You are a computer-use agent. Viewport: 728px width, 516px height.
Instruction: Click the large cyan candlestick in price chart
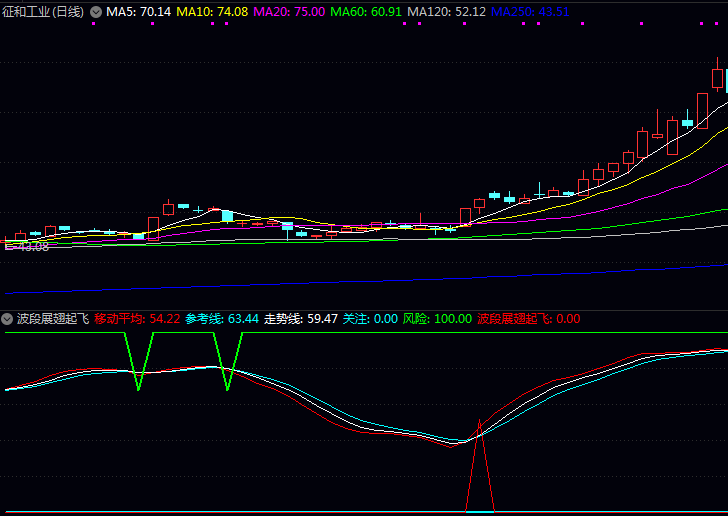pyautogui.click(x=227, y=216)
